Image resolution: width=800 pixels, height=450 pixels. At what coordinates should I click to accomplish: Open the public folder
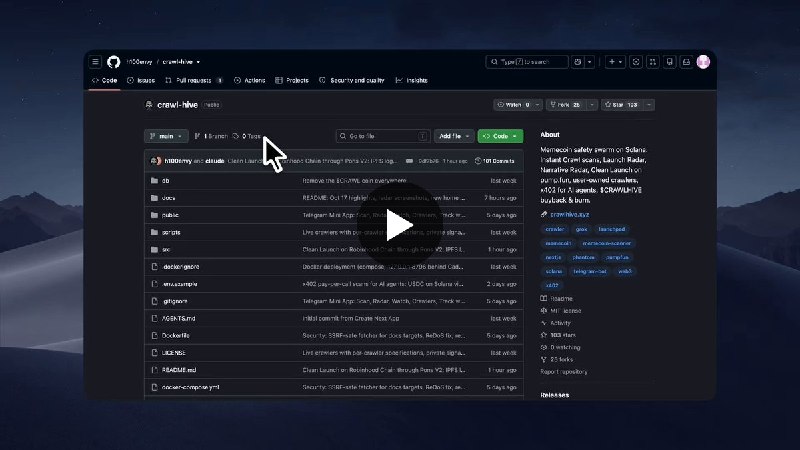pyautogui.click(x=170, y=215)
